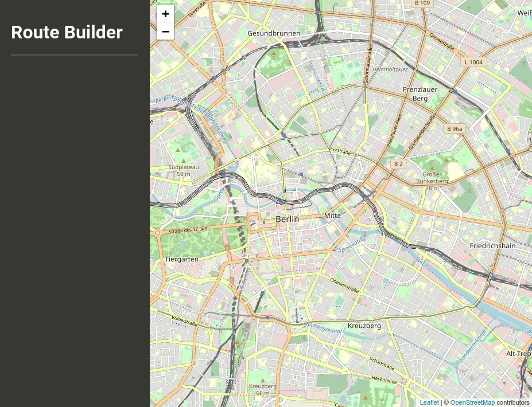This screenshot has height=407, width=532.
Task: Click the Kreuzberg district label
Action: (364, 326)
